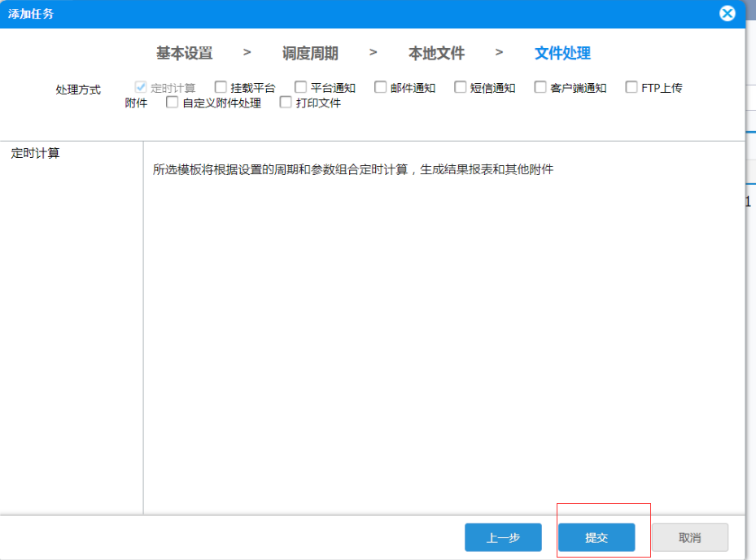756x560 pixels.
Task: Go to the 基本设置 step
Action: [184, 53]
